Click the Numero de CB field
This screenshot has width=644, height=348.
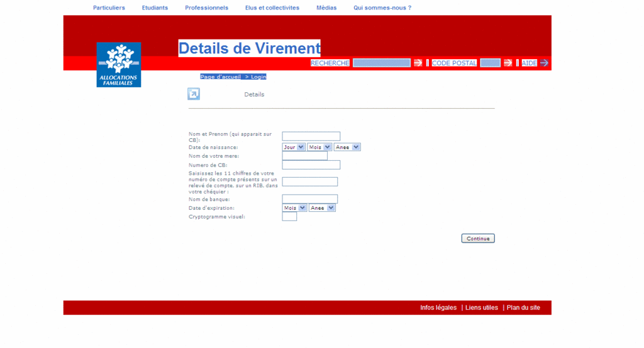(x=311, y=165)
